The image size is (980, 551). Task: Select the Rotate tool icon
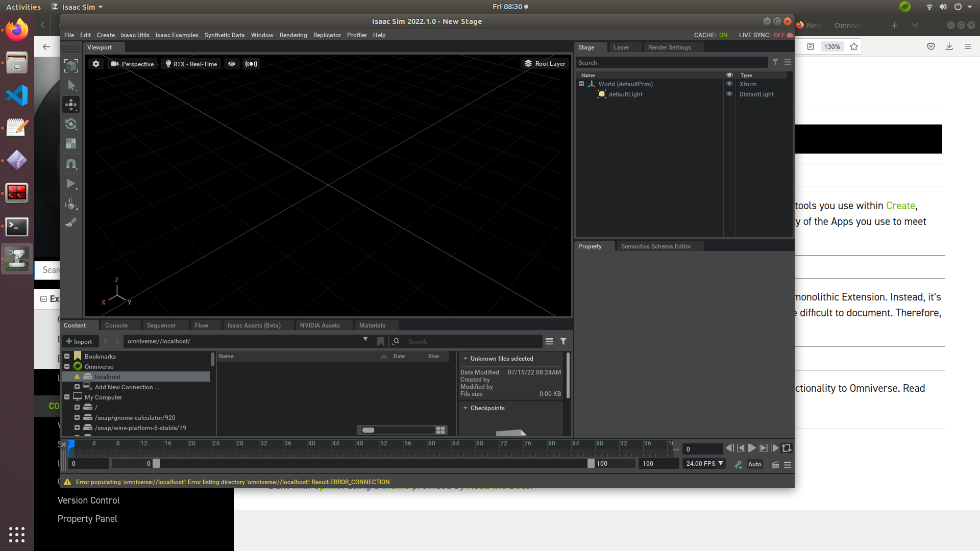(x=71, y=124)
